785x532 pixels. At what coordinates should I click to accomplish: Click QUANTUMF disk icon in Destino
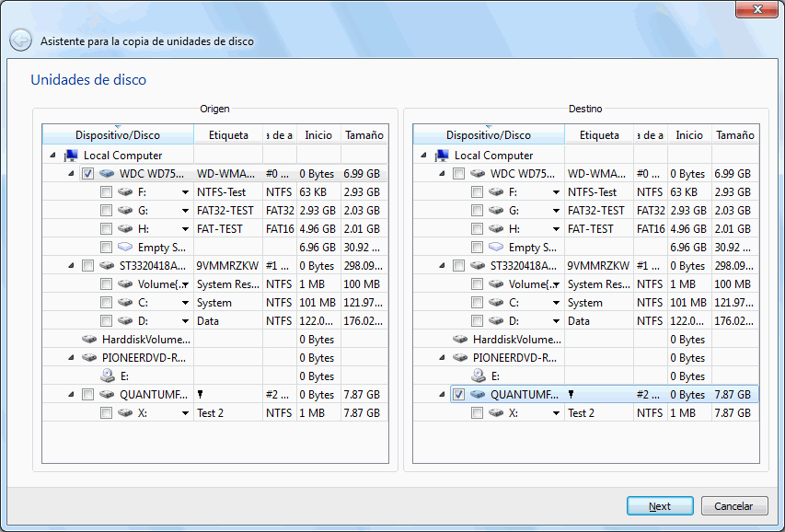click(x=478, y=394)
